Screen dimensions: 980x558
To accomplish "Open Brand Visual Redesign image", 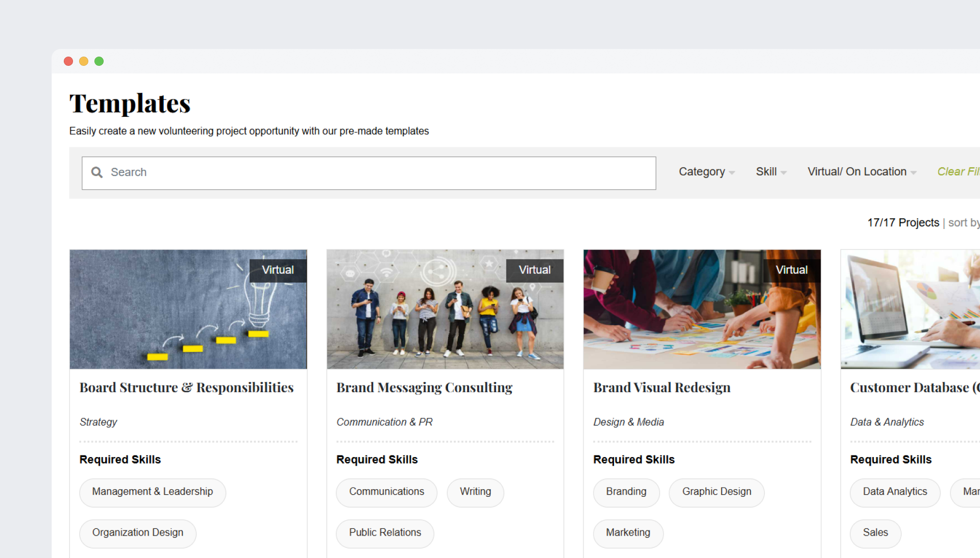I will coord(702,309).
